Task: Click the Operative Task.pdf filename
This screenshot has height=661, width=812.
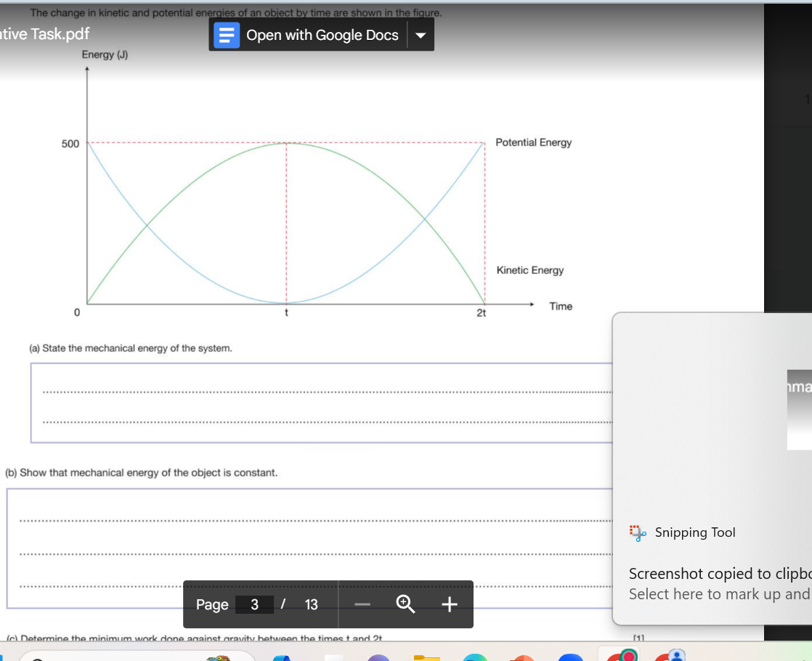Action: [x=45, y=34]
